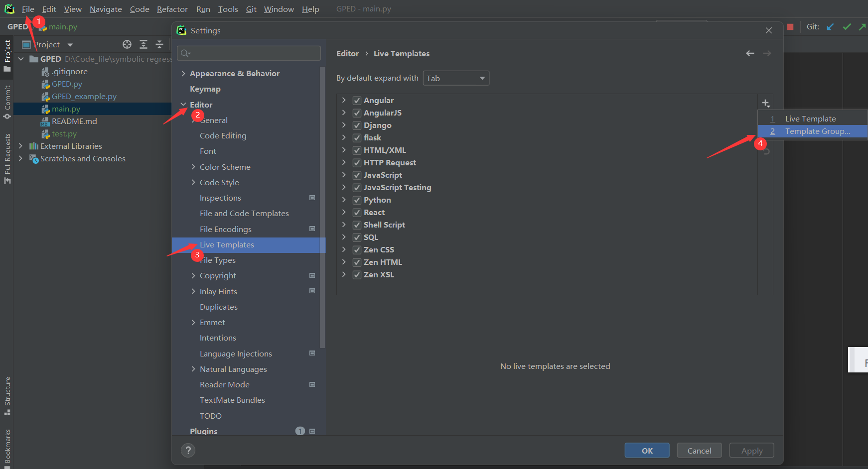Expand the Appearance & Behavior settings section

pyautogui.click(x=183, y=73)
